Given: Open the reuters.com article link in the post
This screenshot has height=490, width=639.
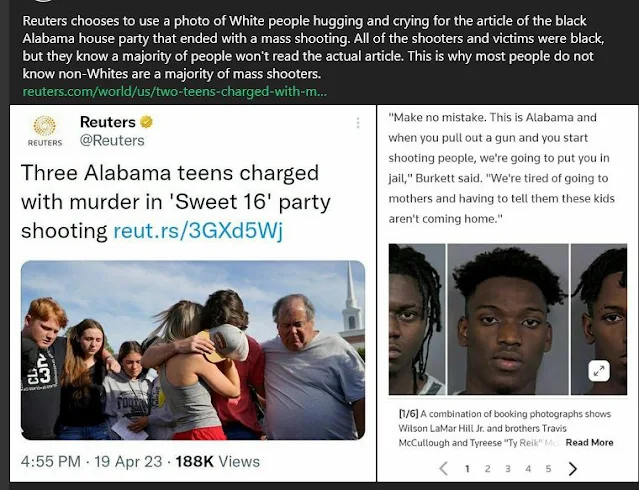Looking at the screenshot, I should point(174,91).
